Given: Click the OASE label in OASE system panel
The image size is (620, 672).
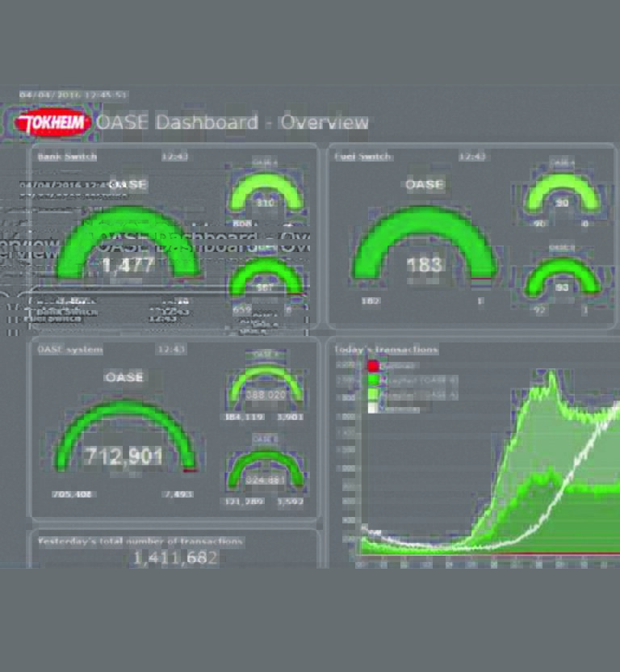Looking at the screenshot, I should tap(124, 377).
